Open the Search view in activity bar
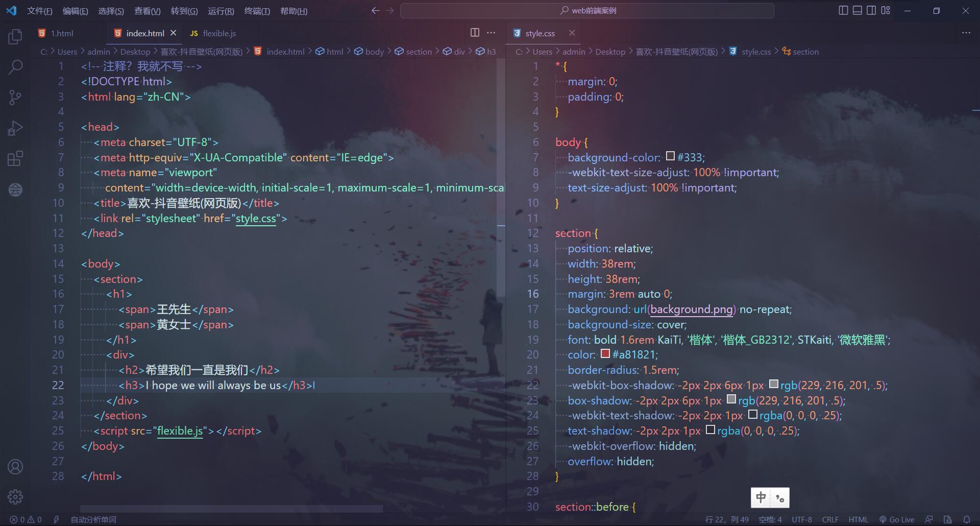Viewport: 980px width, 526px height. click(x=15, y=67)
